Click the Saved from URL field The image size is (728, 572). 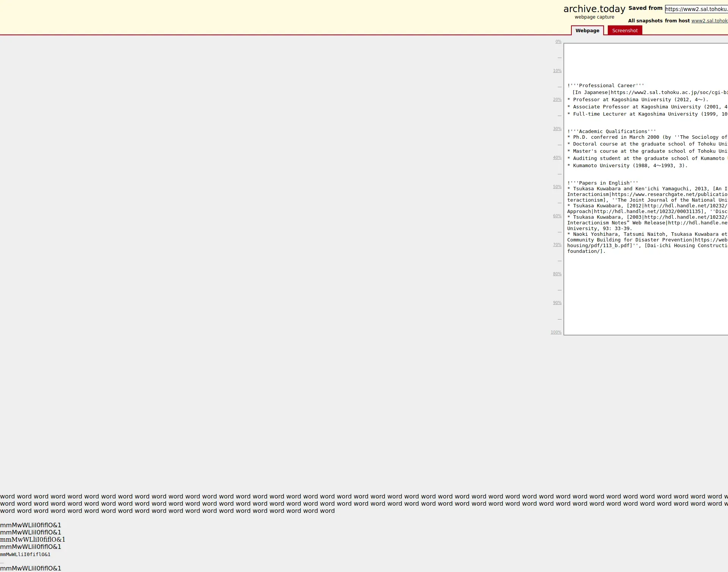[696, 9]
